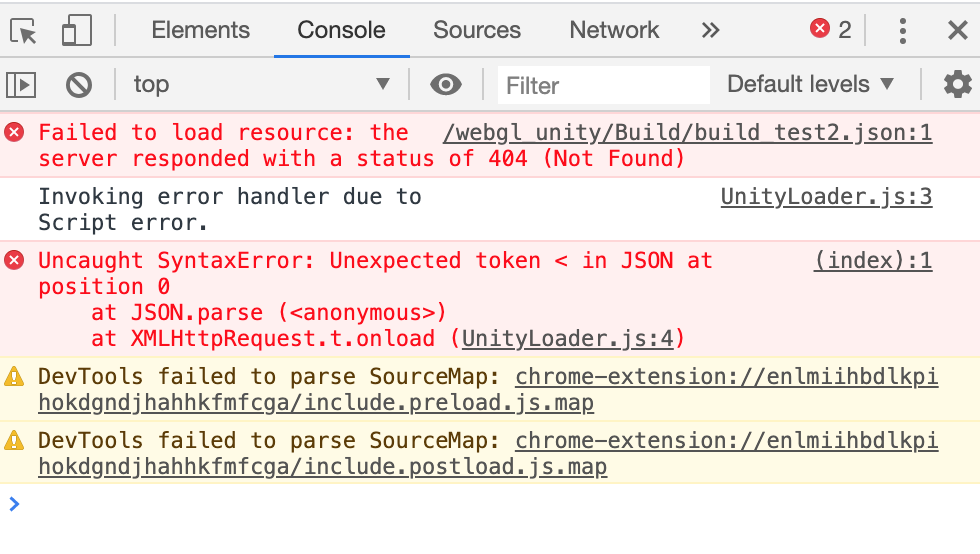This screenshot has width=980, height=554.
Task: Click the UnityLoader.js:4 stack trace link
Action: click(x=568, y=339)
